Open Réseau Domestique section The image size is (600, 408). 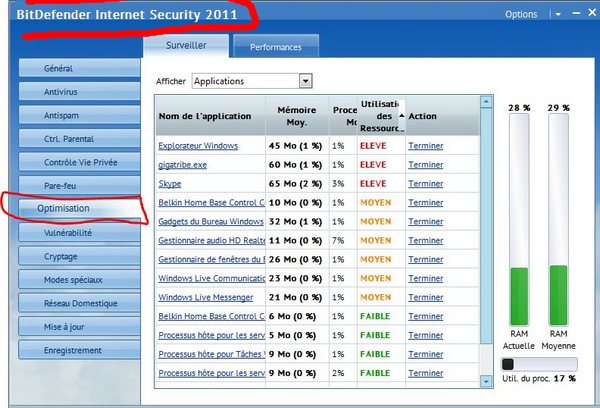click(x=80, y=303)
